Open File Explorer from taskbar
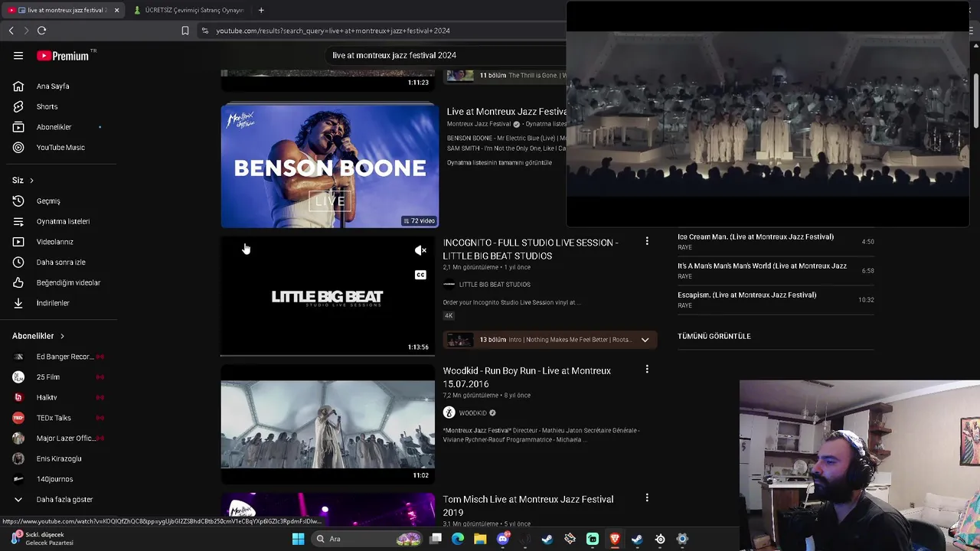Image resolution: width=980 pixels, height=551 pixels. [480, 539]
